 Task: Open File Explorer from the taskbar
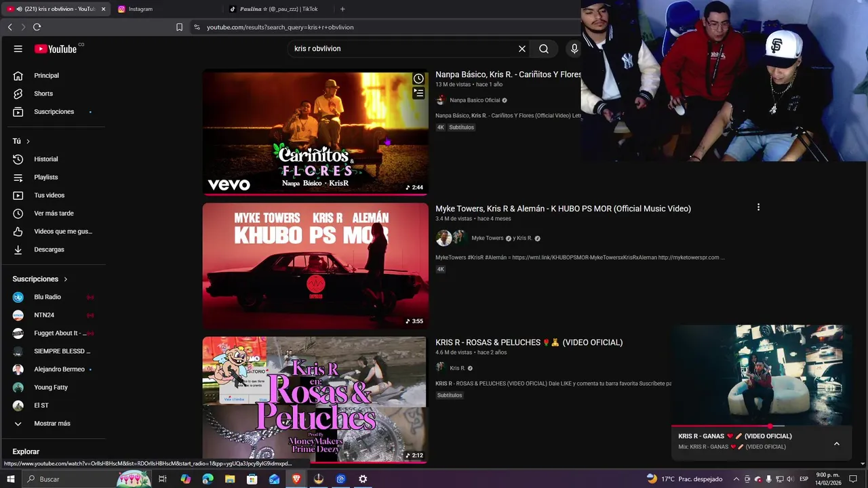point(230,479)
